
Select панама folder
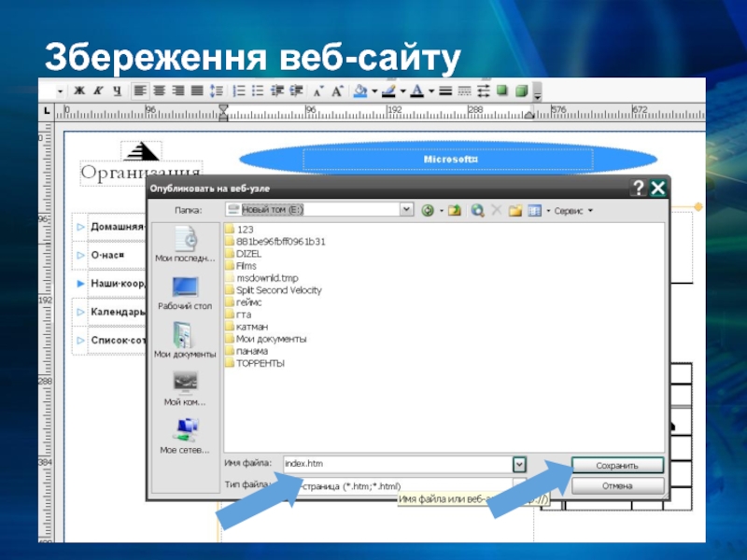point(247,351)
